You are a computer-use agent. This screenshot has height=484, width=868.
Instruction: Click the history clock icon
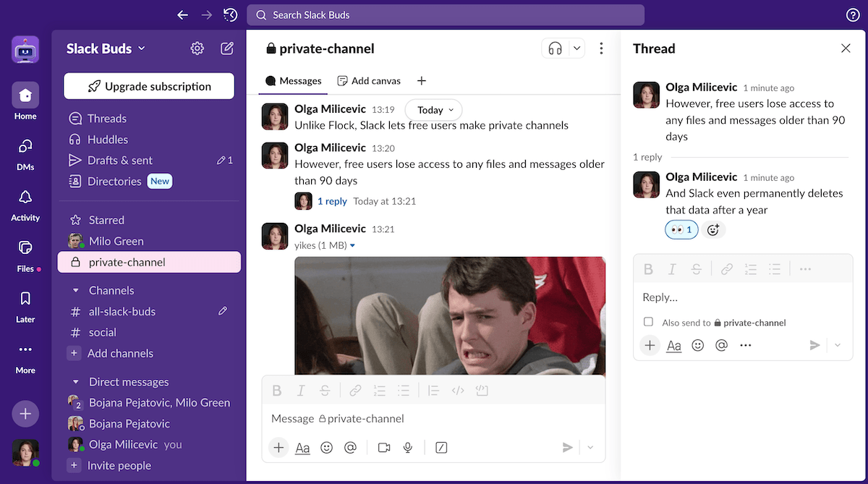[x=230, y=14]
